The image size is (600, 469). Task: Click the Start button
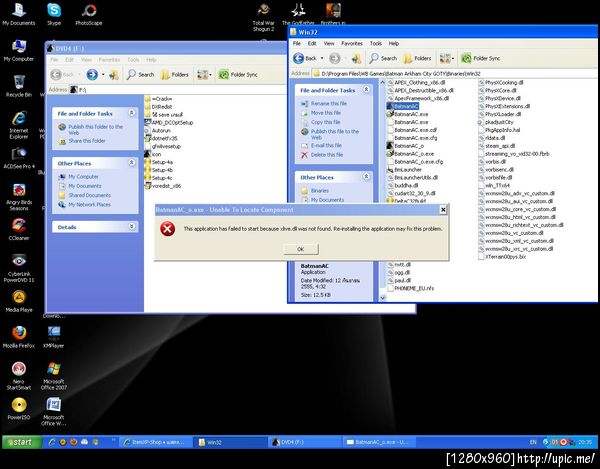coord(22,442)
